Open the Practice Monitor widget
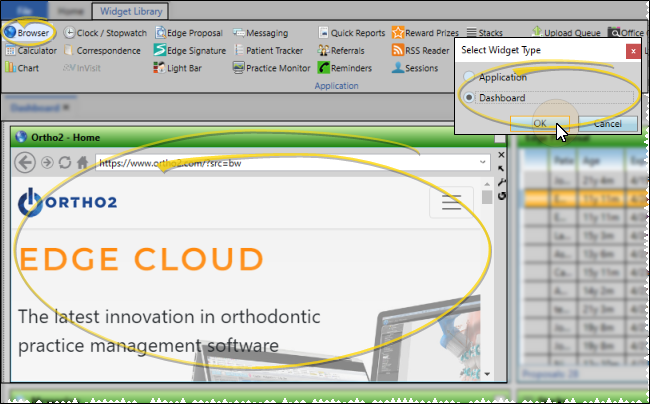The width and height of the screenshot is (651, 404). 273,68
